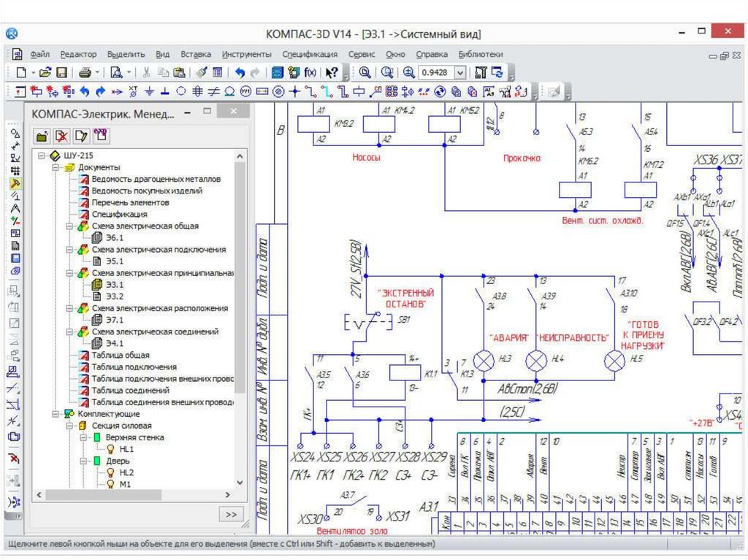Select sheet Э3.2 in the project tree

115,296
